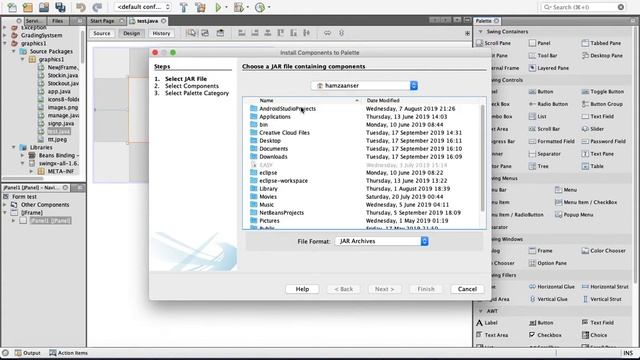Collapse the Source Packages tree node

[14, 51]
